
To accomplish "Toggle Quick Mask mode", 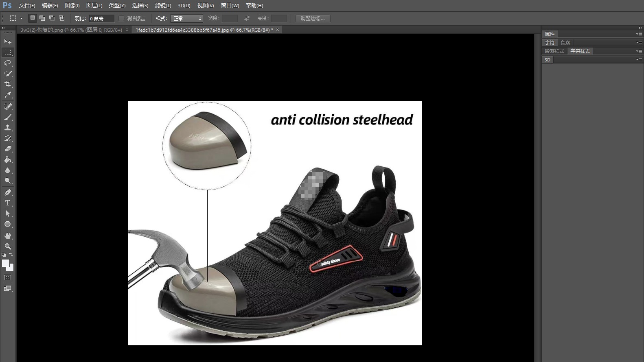I will 8,278.
